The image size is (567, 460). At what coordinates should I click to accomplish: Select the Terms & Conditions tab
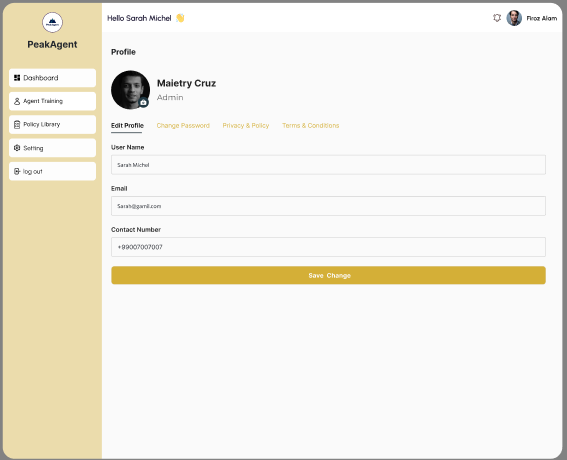[311, 125]
